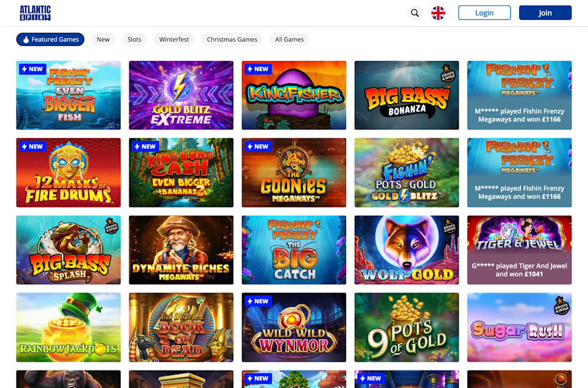This screenshot has height=388, width=588.
Task: Open 12 Masks of Fire Drums game
Action: (68, 173)
